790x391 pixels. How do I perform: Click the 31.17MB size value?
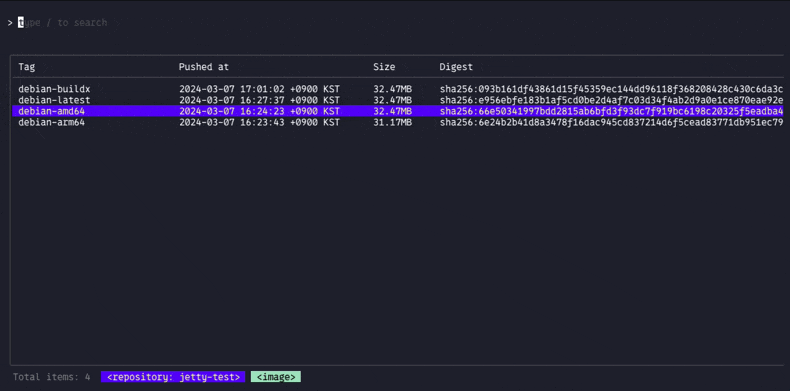(392, 122)
